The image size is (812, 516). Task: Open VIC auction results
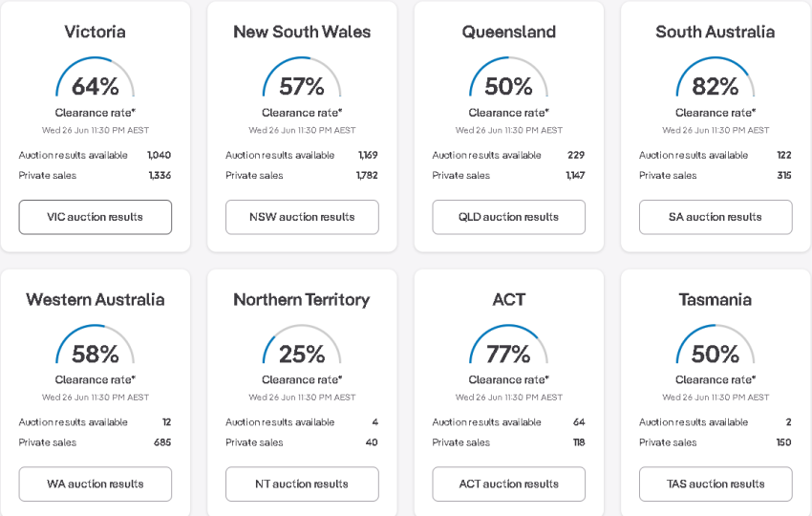(x=96, y=217)
